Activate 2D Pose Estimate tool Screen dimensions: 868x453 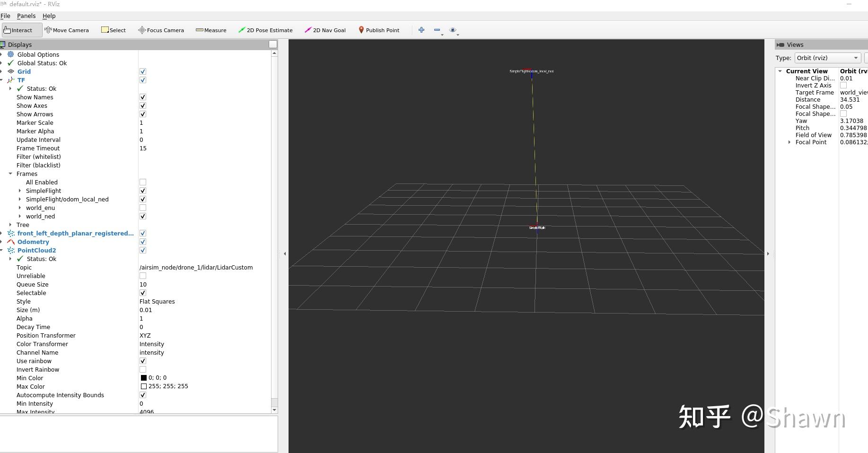pos(265,30)
